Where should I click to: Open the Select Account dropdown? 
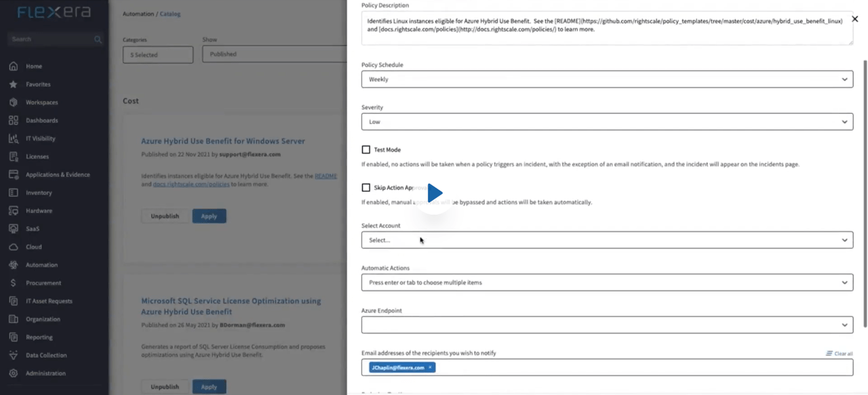tap(606, 240)
